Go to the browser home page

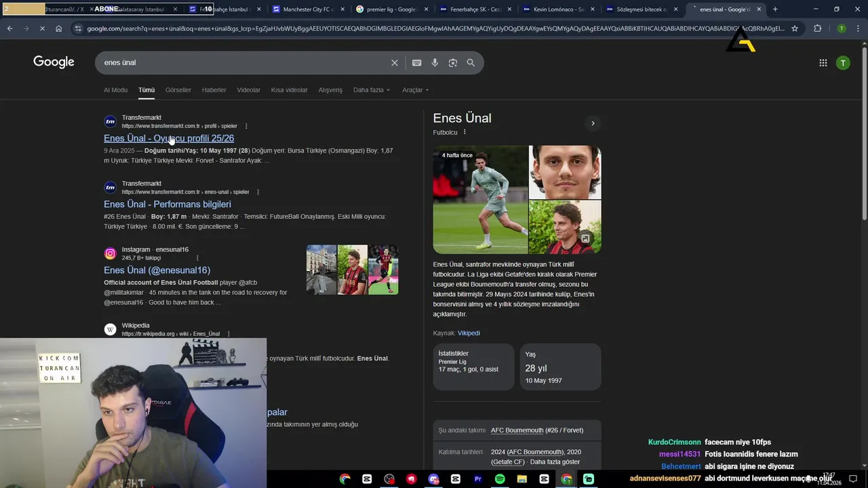(x=59, y=28)
